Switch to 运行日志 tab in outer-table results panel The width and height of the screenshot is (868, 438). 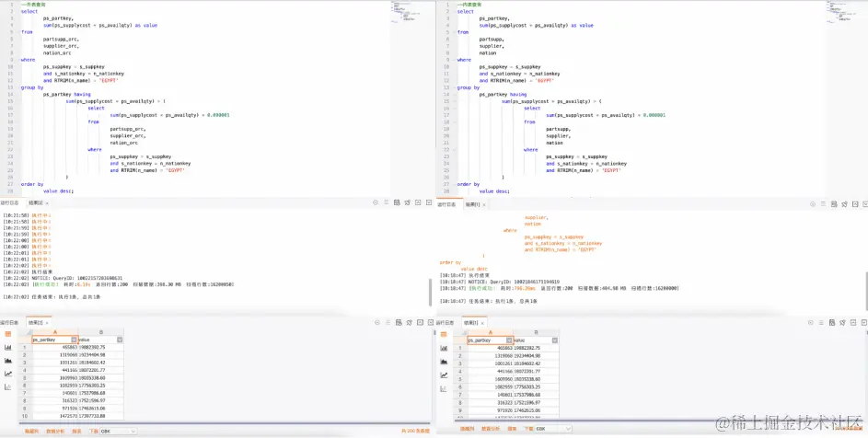[11, 322]
